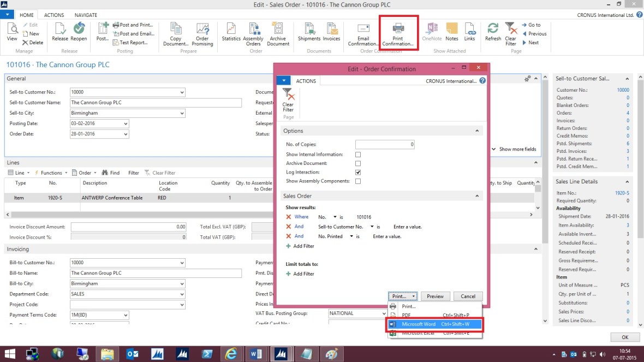The image size is (644, 362).
Task: Click the Assembly Orders icon
Action: (x=253, y=32)
